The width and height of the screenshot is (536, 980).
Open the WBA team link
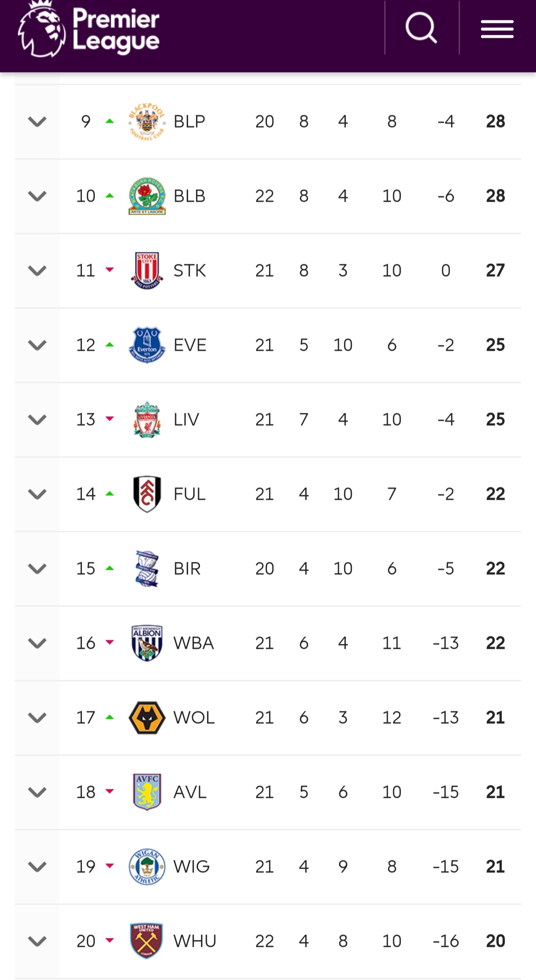194,643
